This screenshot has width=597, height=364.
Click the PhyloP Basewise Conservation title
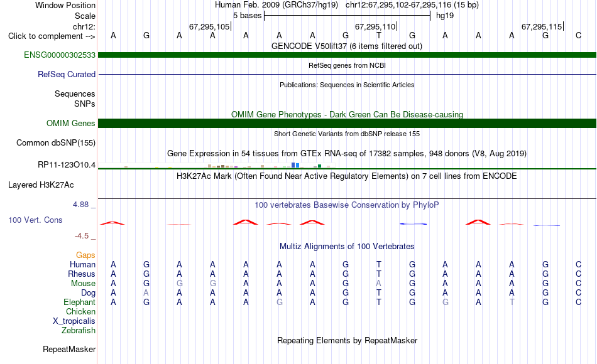pyautogui.click(x=347, y=205)
